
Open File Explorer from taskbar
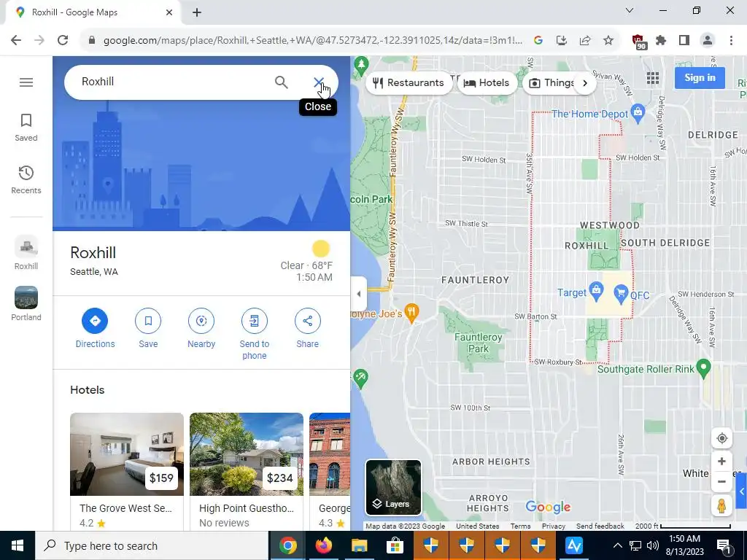[359, 545]
